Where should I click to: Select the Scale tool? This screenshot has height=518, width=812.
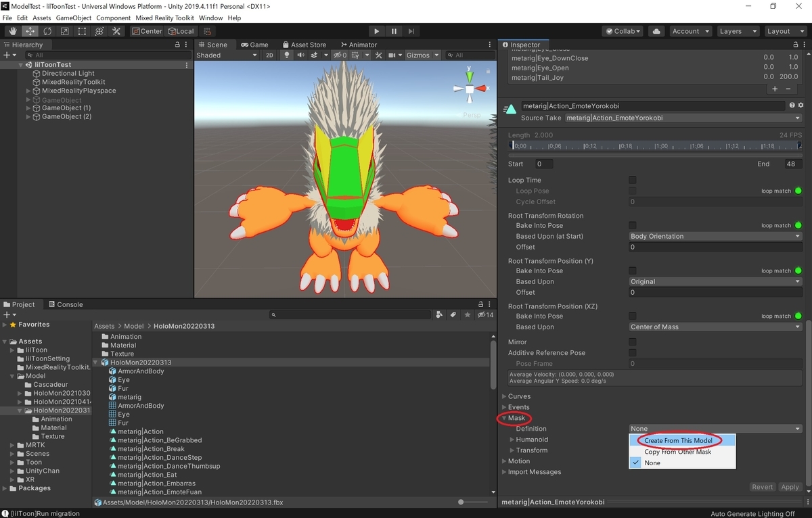click(x=65, y=31)
